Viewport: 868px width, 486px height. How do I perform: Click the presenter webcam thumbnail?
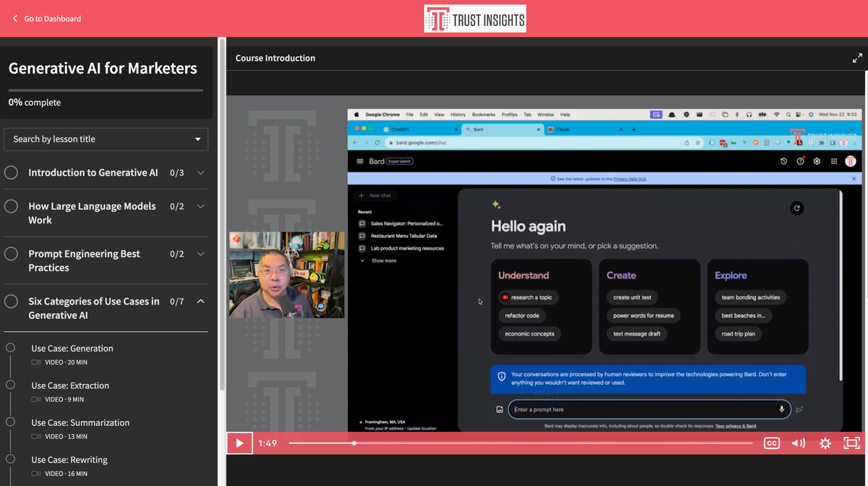click(x=287, y=275)
